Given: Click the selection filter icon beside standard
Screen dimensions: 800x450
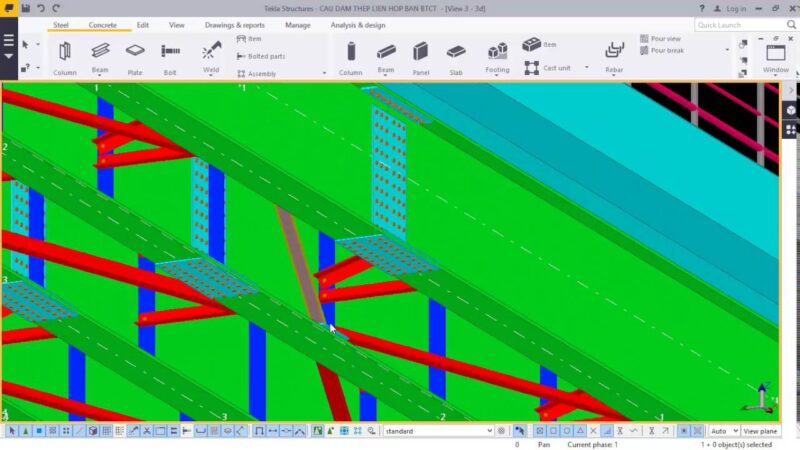Looking at the screenshot, I should [x=502, y=431].
